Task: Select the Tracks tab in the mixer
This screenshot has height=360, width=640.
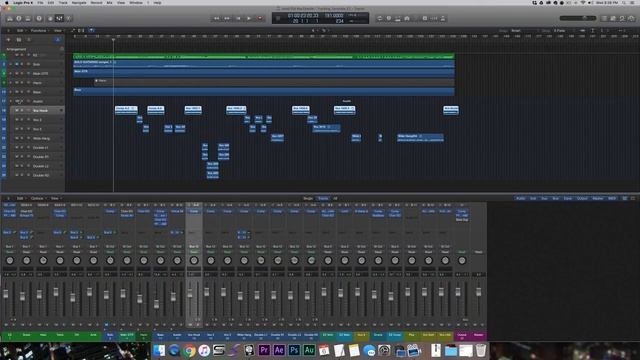Action: 323,198
